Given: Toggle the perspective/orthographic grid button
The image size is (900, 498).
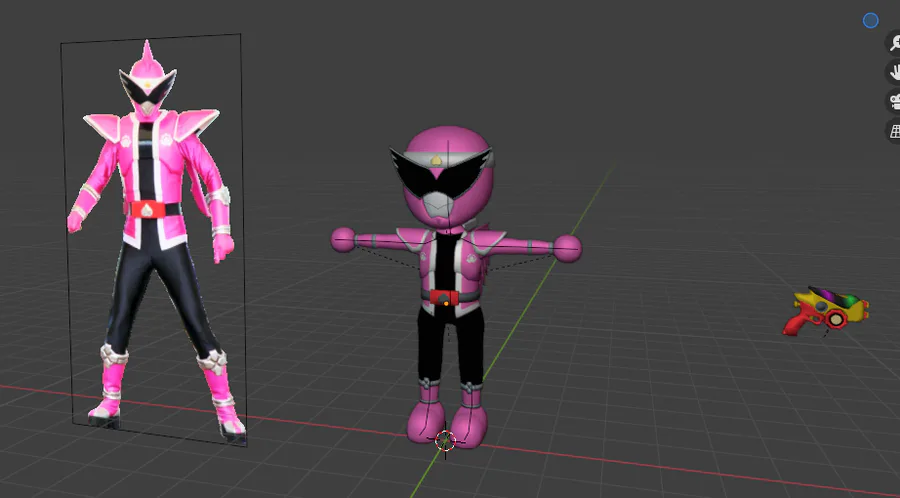Looking at the screenshot, I should pyautogui.click(x=894, y=131).
